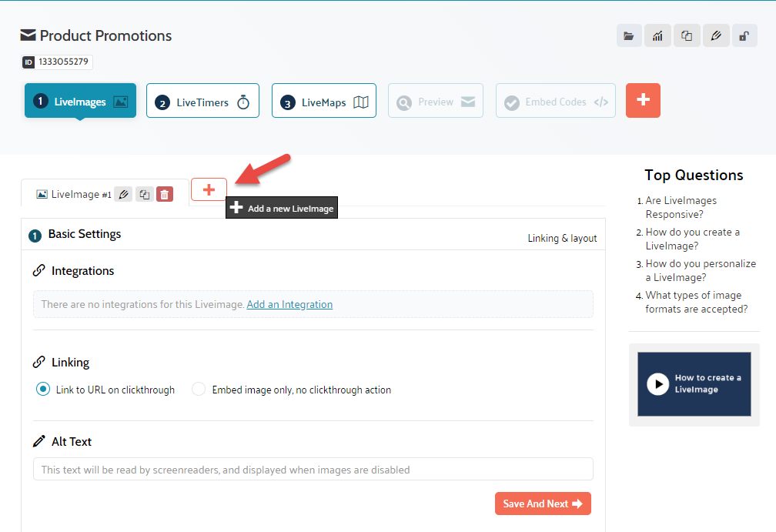Edit LiveImage #1 name pencil icon
776x532 pixels.
pyautogui.click(x=123, y=195)
